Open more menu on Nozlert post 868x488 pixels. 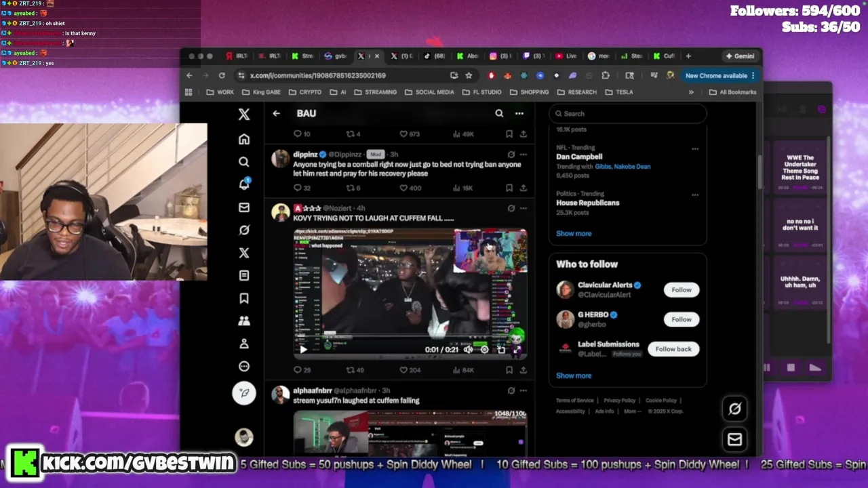pyautogui.click(x=523, y=208)
